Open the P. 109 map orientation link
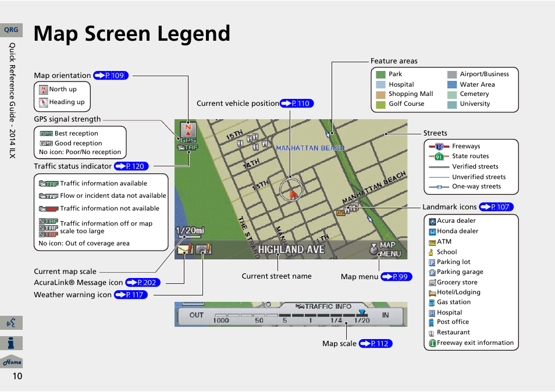Image resolution: width=555 pixels, height=392 pixels. (111, 76)
